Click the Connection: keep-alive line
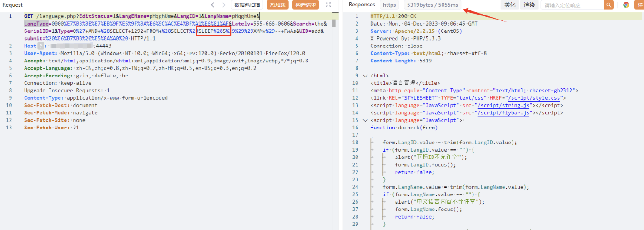 pos(58,83)
